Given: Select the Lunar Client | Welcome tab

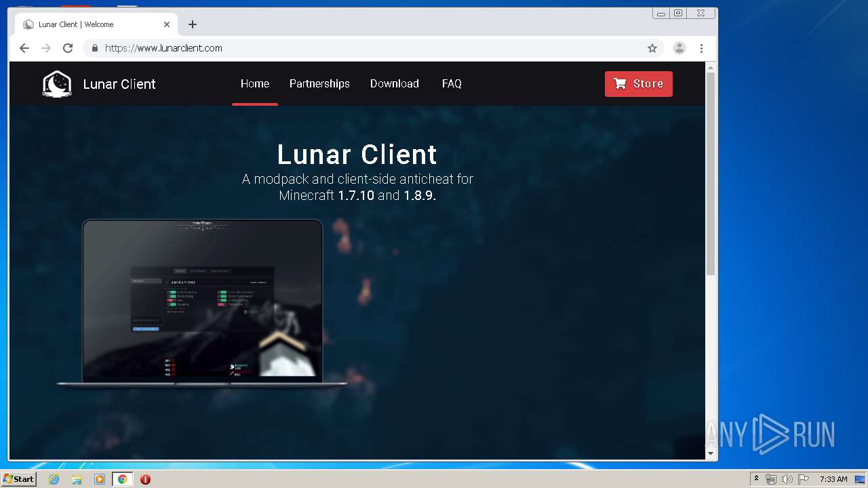Looking at the screenshot, I should 96,24.
